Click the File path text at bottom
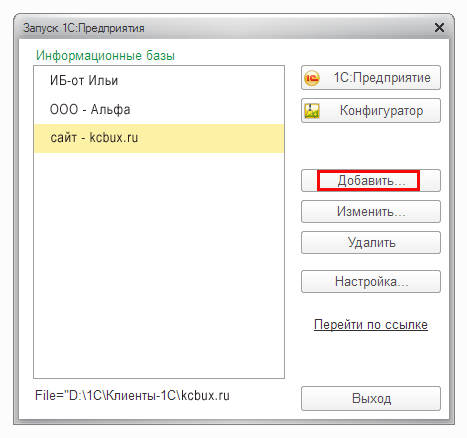Image resolution: width=467 pixels, height=438 pixels. pyautogui.click(x=132, y=396)
